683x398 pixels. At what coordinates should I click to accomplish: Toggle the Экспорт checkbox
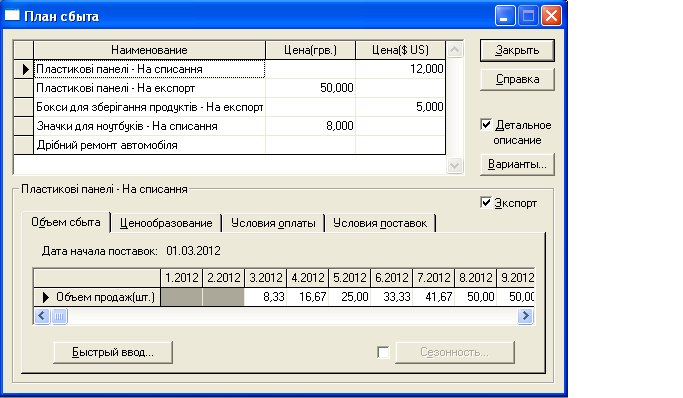click(x=486, y=202)
